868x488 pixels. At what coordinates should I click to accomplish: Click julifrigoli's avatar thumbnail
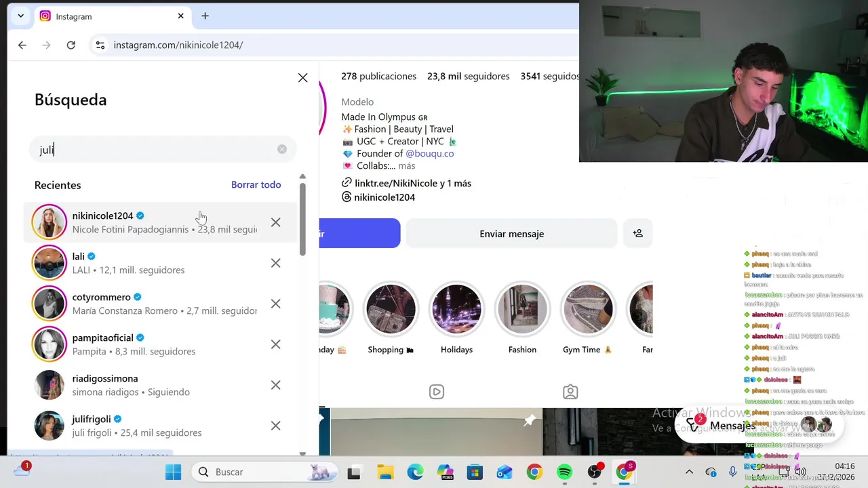click(50, 426)
